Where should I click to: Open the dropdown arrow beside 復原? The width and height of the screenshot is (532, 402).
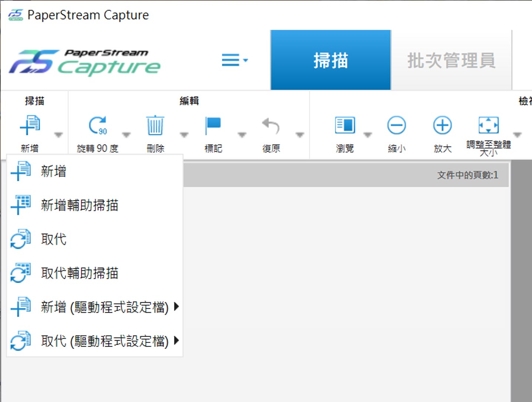300,135
